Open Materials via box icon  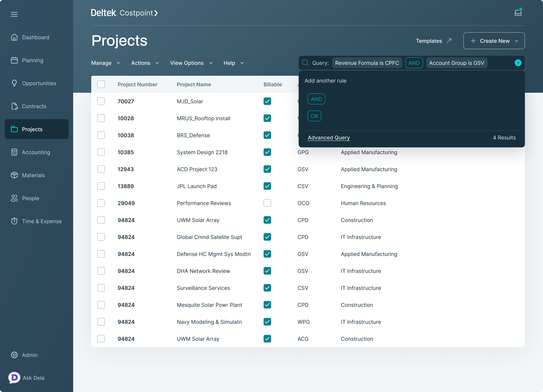(x=14, y=175)
